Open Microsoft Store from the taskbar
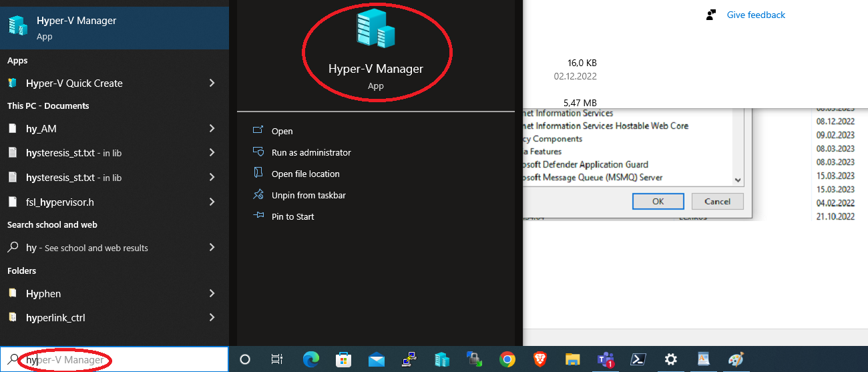Screen dimensions: 868x372 (x=343, y=360)
